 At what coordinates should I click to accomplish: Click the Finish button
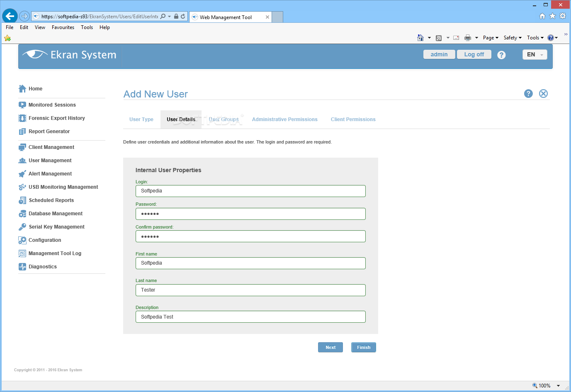[x=364, y=347]
